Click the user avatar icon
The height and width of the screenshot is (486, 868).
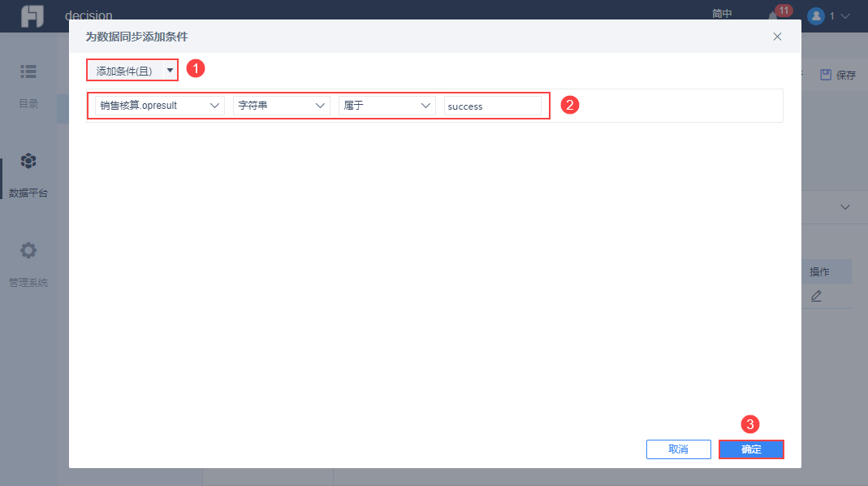(816, 16)
